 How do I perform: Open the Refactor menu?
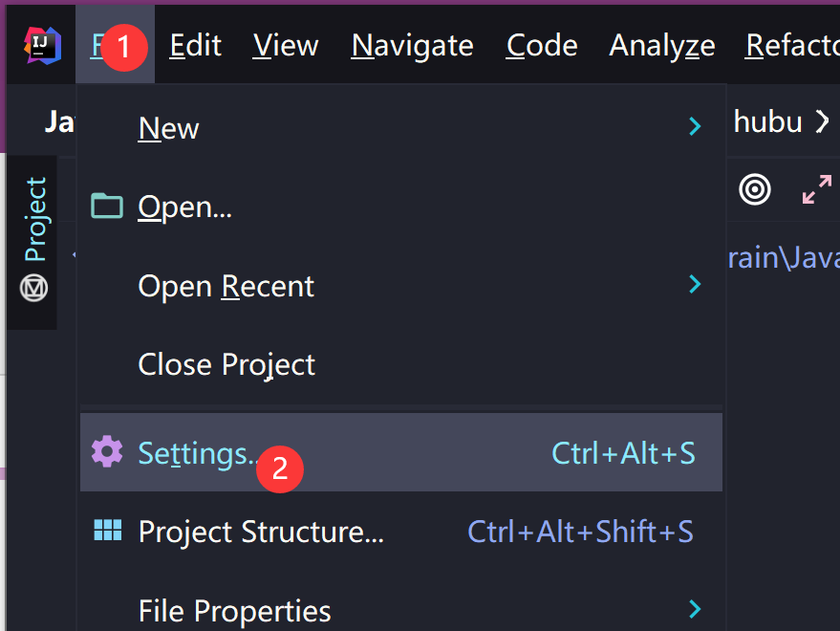(x=792, y=46)
